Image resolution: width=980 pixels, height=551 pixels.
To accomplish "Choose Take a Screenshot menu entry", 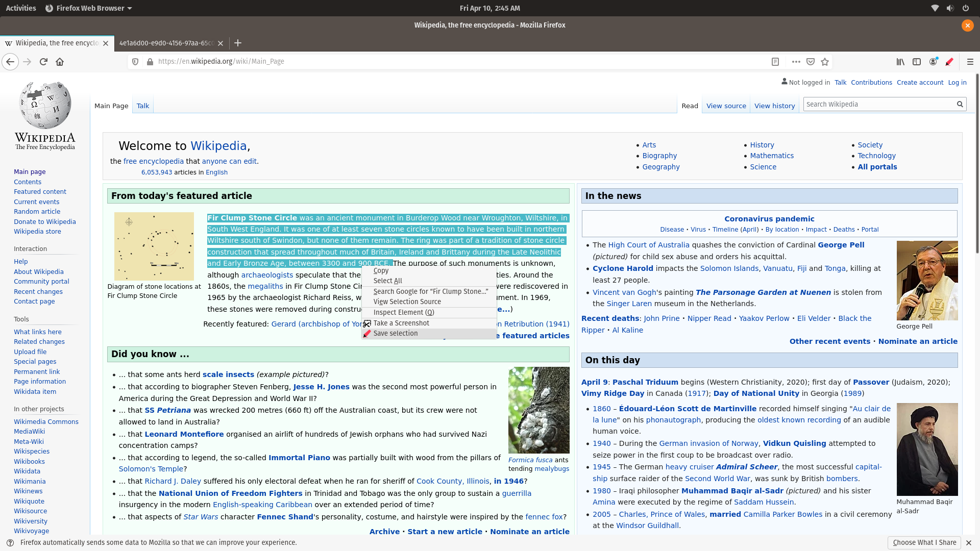I will coord(429,323).
